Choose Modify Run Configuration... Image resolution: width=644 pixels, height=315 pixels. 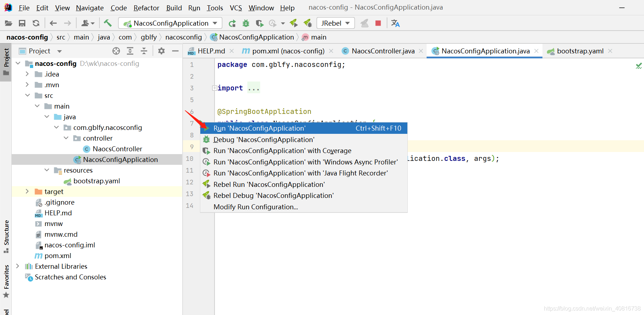[304, 207]
